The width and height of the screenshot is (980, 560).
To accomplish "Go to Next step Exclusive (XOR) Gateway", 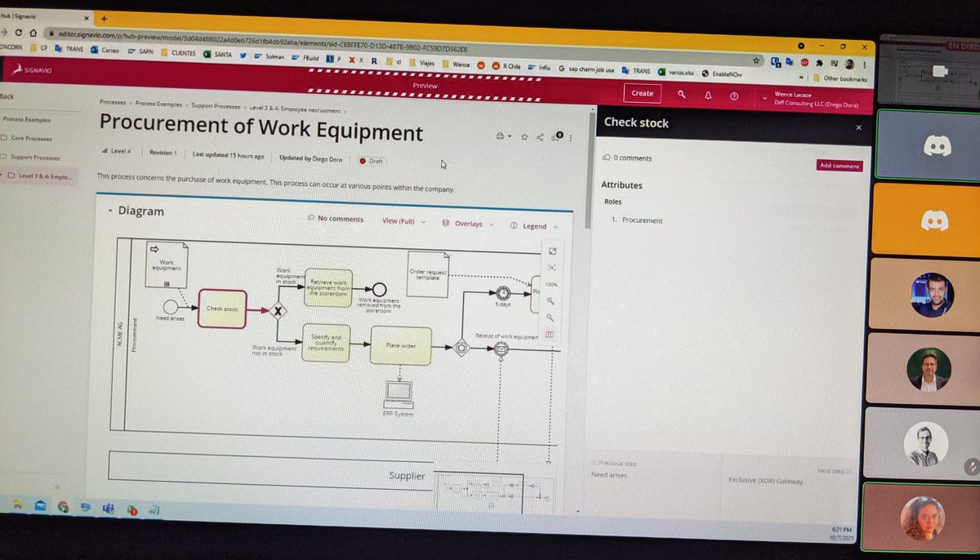I will coord(788,476).
